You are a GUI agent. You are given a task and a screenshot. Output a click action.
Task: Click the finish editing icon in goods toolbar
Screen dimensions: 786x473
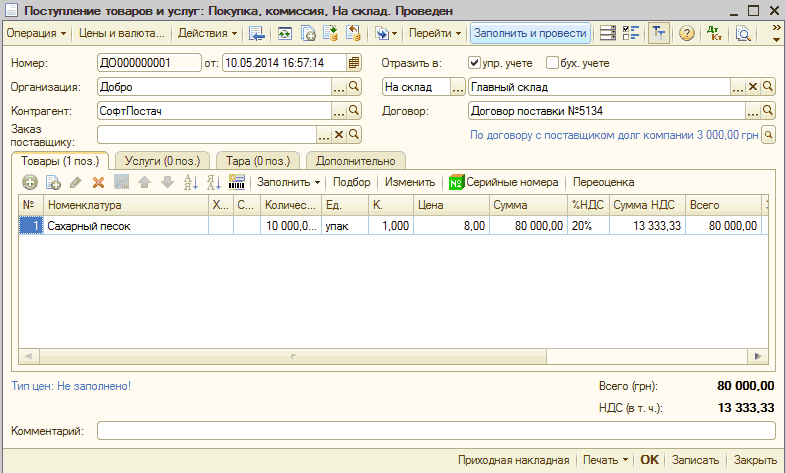(121, 182)
